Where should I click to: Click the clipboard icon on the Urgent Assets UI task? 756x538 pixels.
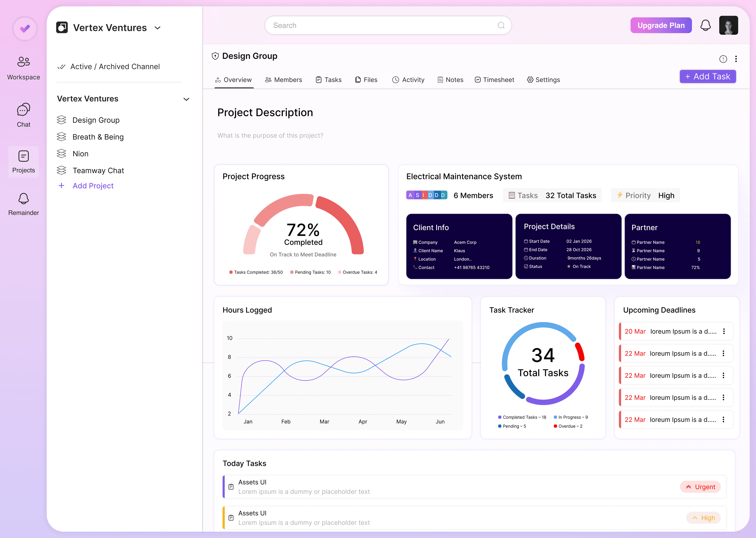(231, 487)
